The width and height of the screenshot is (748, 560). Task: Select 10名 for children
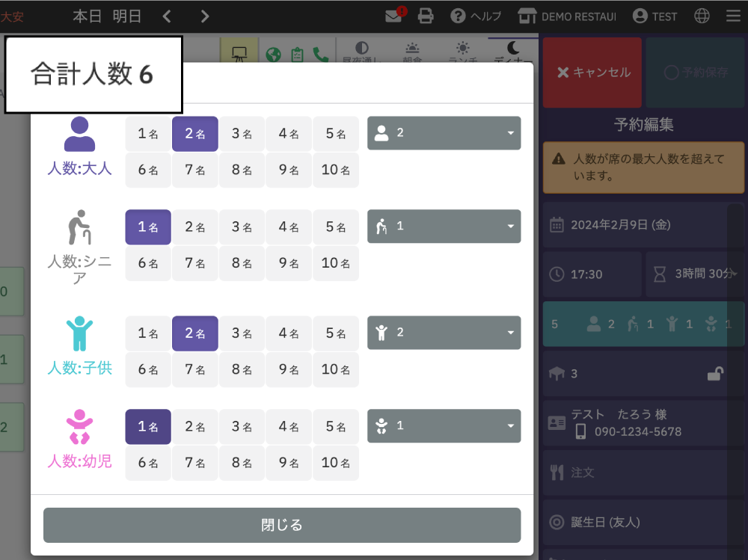tap(336, 369)
